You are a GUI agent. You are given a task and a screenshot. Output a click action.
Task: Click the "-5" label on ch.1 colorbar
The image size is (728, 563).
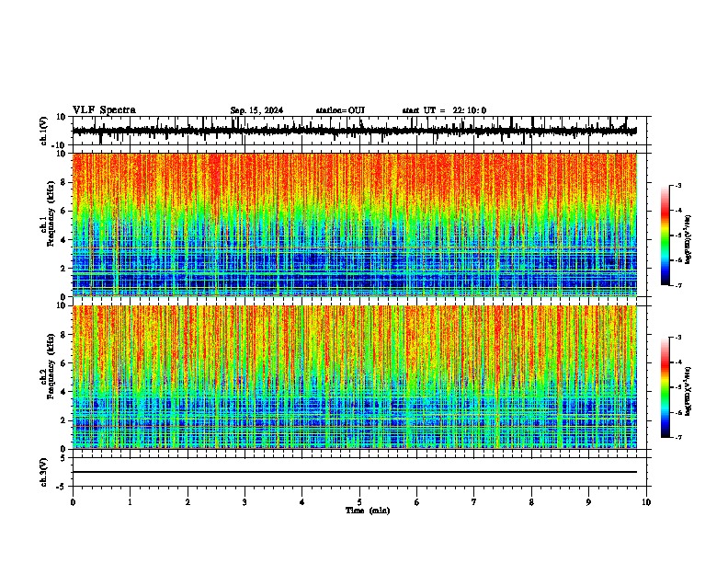[x=677, y=236]
